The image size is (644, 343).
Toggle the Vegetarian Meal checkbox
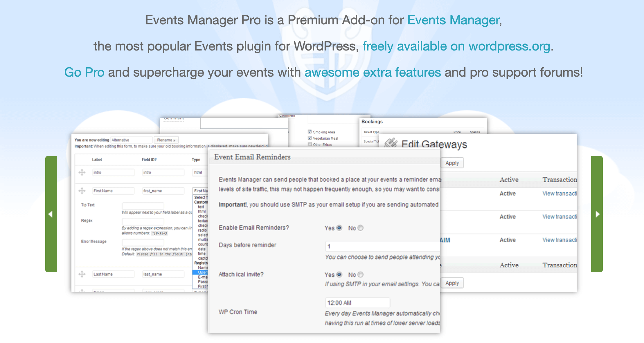click(x=310, y=138)
